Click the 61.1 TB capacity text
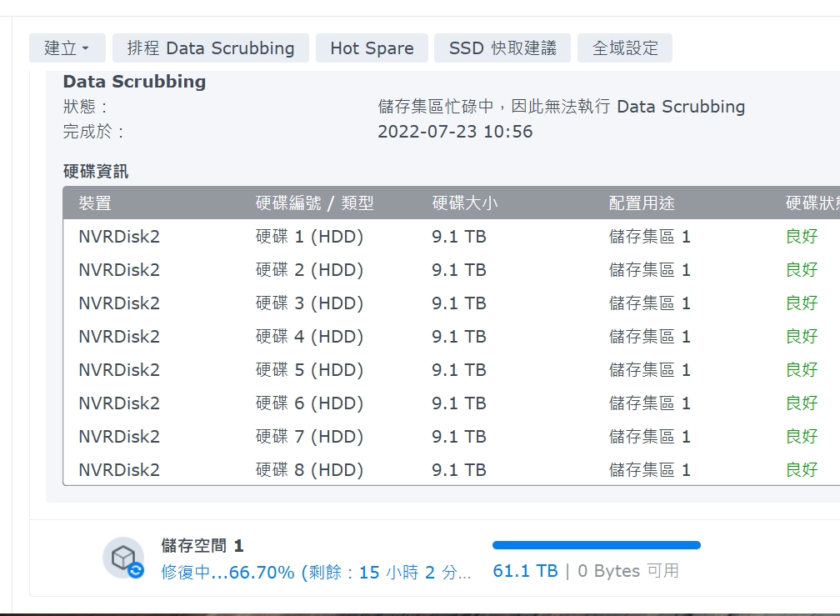Screen dimensions: 840x616 tap(525, 571)
